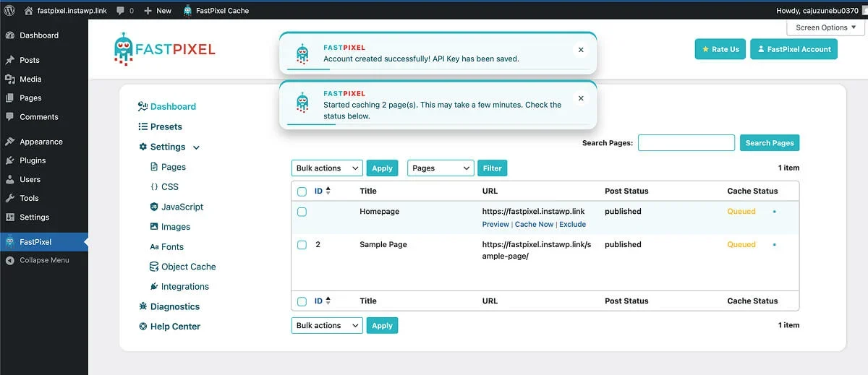This screenshot has height=375, width=868.
Task: Click Homepage status dot icon
Action: (774, 212)
